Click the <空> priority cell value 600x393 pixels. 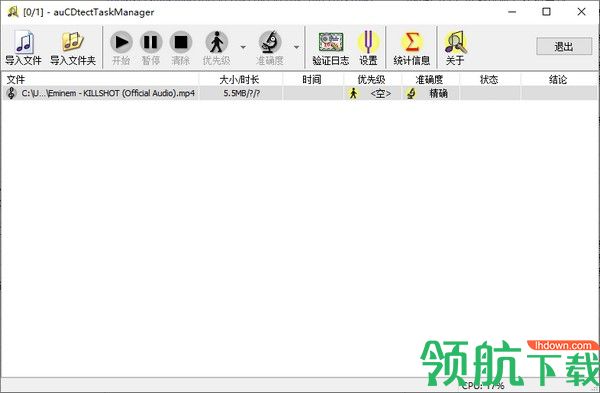coord(381,93)
